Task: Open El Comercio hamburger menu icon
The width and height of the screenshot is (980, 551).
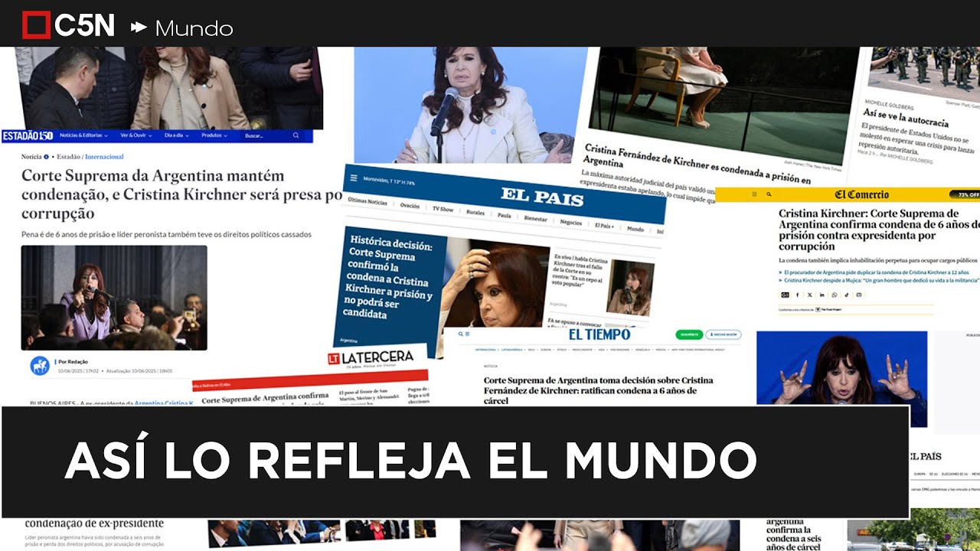Action: pyautogui.click(x=754, y=194)
